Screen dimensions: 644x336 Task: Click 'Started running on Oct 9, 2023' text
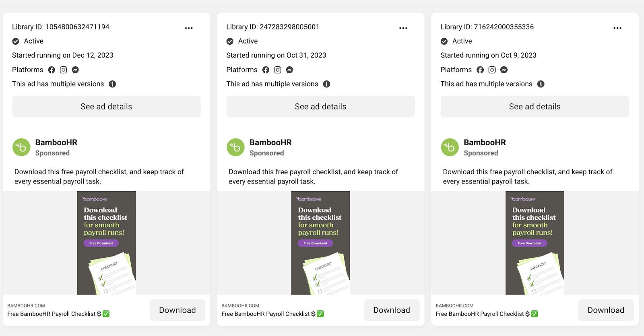coord(488,56)
